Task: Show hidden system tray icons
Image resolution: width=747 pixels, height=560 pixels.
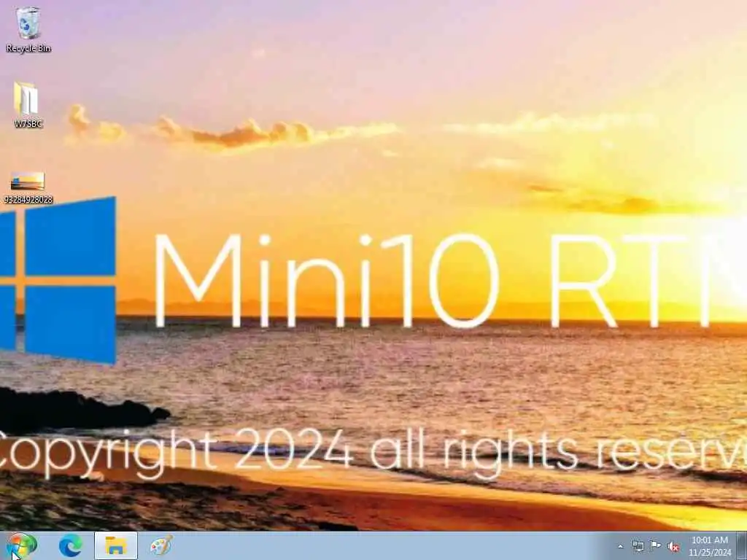Action: pos(620,546)
